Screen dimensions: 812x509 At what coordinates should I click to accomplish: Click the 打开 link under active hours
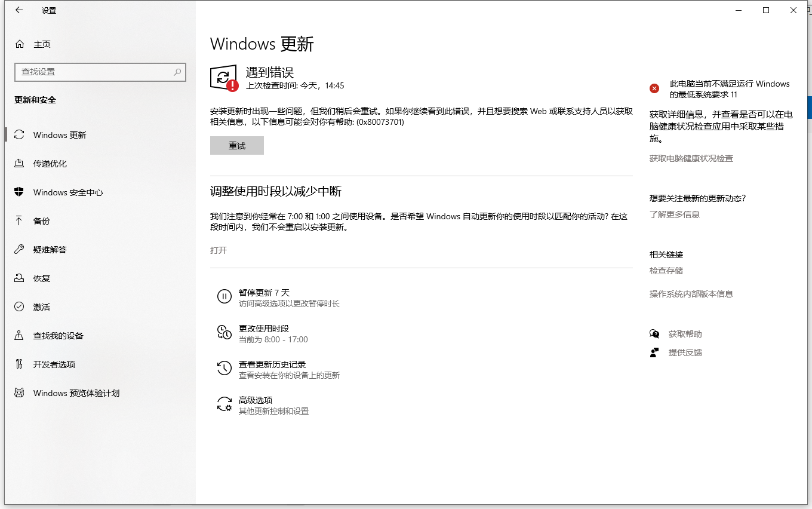pyautogui.click(x=219, y=250)
